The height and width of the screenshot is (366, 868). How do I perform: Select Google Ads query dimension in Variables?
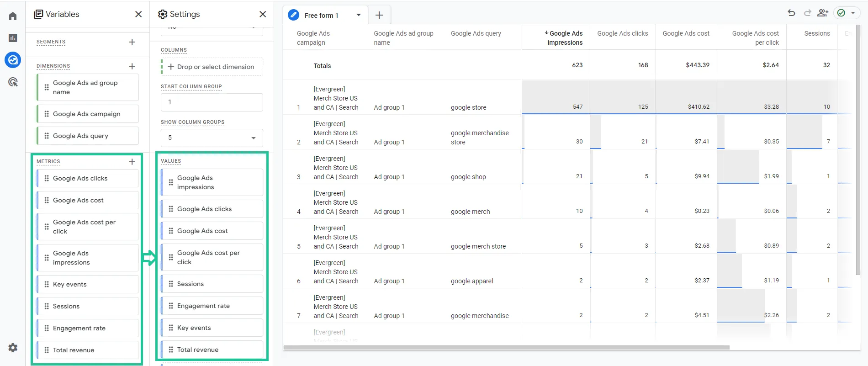[x=88, y=136]
